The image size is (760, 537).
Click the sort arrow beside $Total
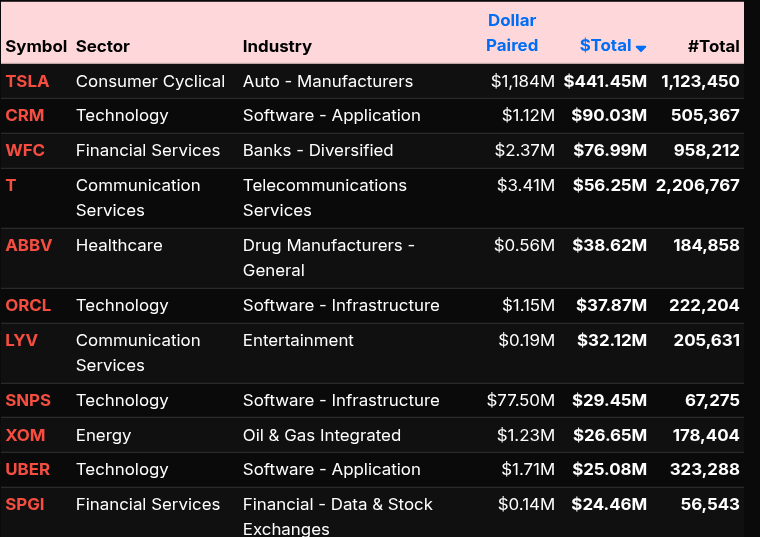click(x=641, y=47)
